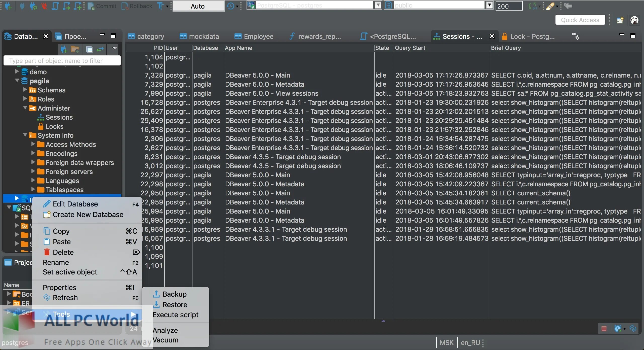Click the Quick Access search field
This screenshot has height=350, width=644.
[x=580, y=20]
